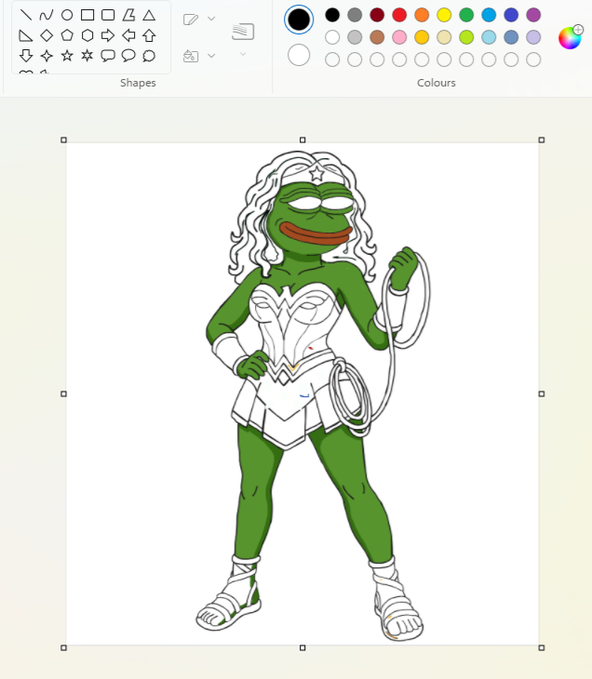The height and width of the screenshot is (679, 592).
Task: Select the Rectangle shape
Action: (x=87, y=15)
